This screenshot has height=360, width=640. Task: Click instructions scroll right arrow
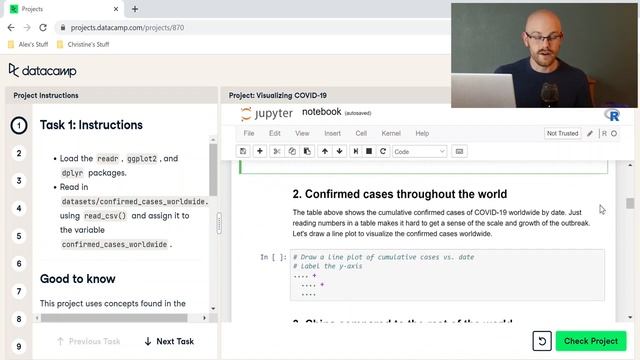(x=204, y=318)
